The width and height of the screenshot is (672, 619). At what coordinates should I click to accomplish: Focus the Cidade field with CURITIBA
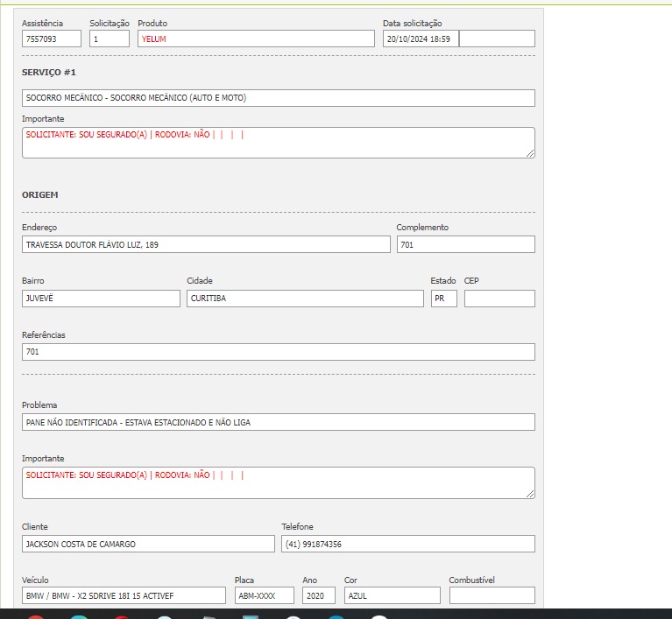(305, 299)
